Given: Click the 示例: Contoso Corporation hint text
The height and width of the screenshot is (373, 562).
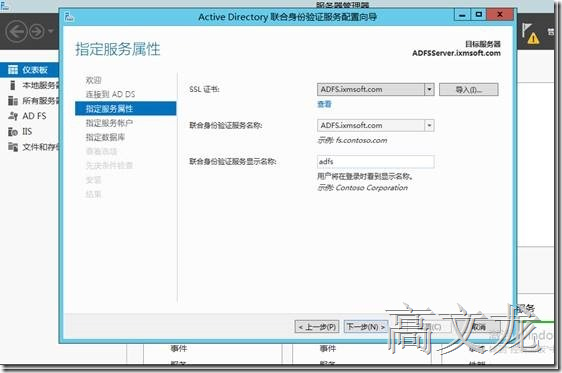Looking at the screenshot, I should click(x=362, y=188).
